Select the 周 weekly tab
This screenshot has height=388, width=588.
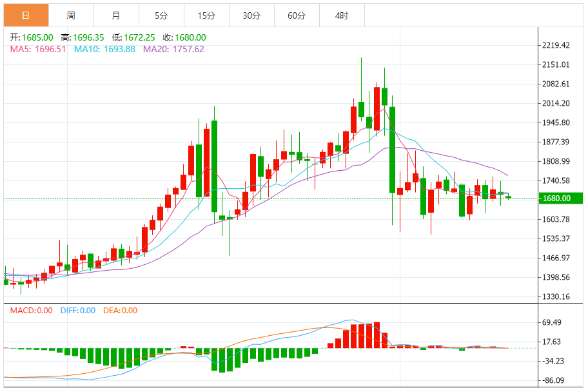(x=72, y=15)
